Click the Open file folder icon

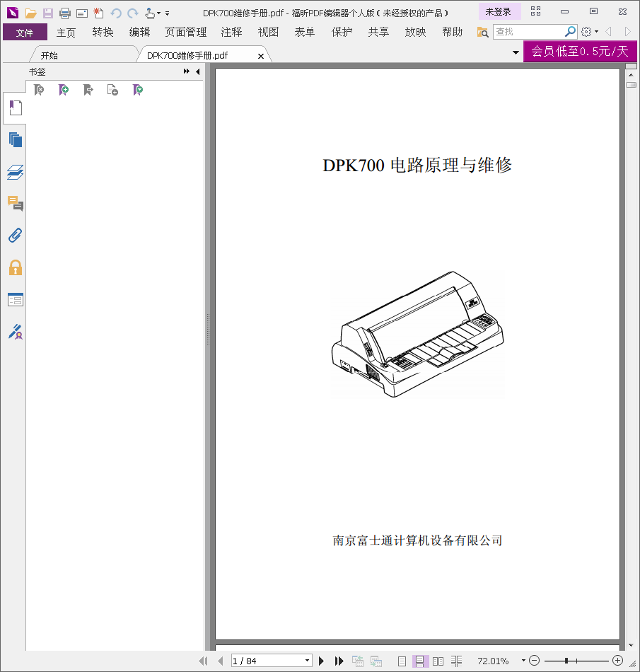coord(30,13)
